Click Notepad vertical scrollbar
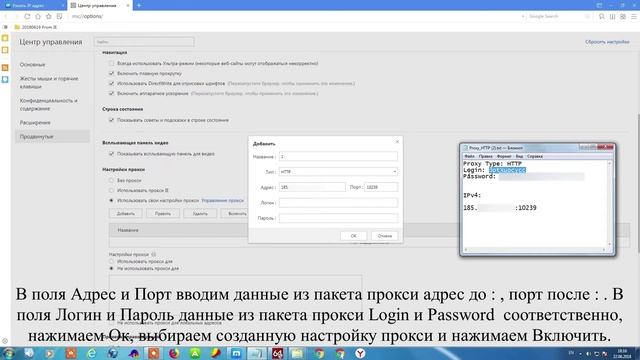Viewport: 640px width, 360px height. [x=610, y=204]
